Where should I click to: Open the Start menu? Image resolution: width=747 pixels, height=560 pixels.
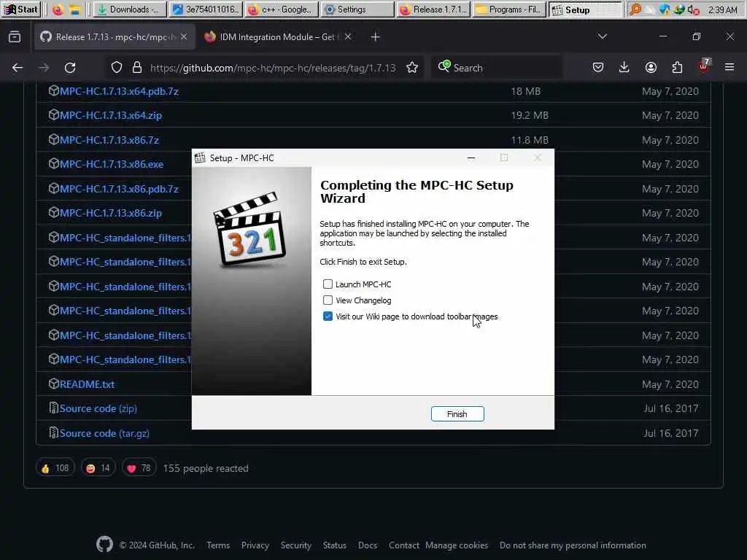pyautogui.click(x=21, y=9)
